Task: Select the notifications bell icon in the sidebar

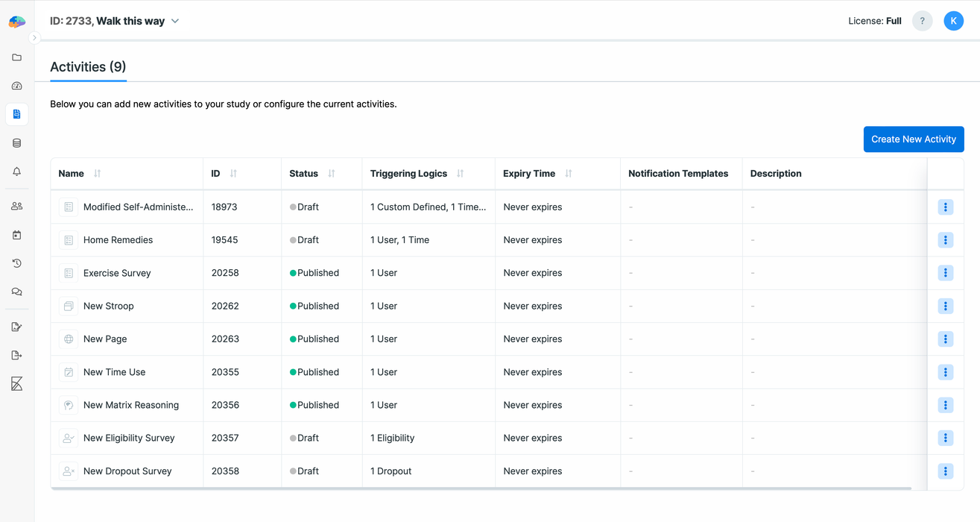Action: pyautogui.click(x=16, y=172)
